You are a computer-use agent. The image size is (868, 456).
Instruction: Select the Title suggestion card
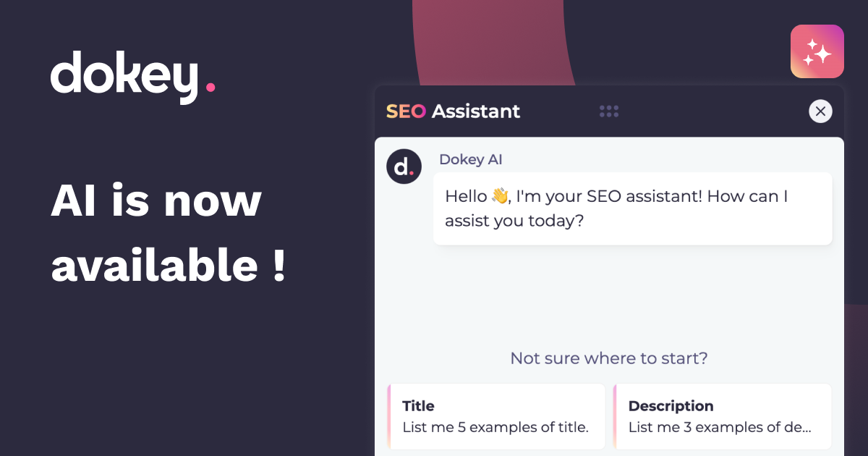pyautogui.click(x=496, y=416)
